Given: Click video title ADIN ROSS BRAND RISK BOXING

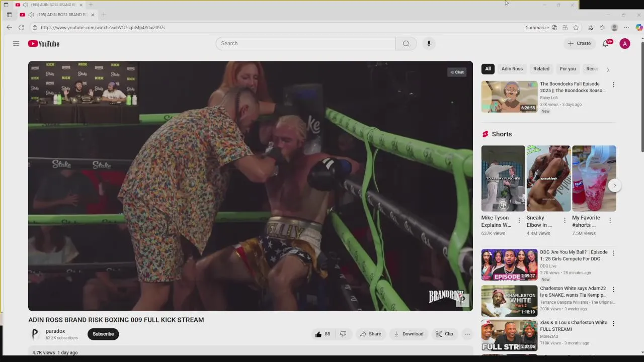Looking at the screenshot, I should click(x=116, y=320).
